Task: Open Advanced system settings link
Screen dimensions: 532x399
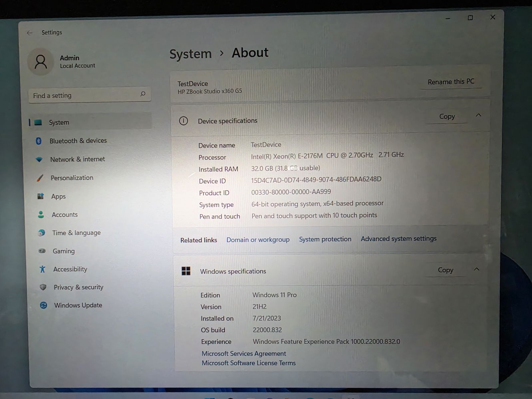Action: [398, 239]
